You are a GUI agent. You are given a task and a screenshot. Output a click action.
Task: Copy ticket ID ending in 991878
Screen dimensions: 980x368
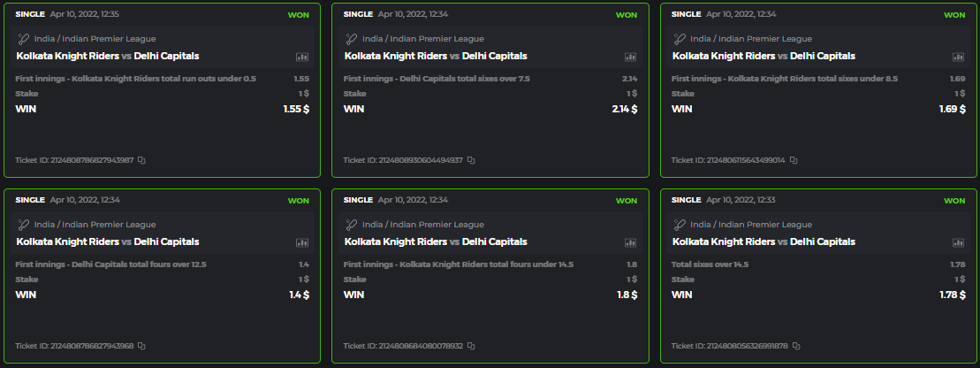point(798,346)
